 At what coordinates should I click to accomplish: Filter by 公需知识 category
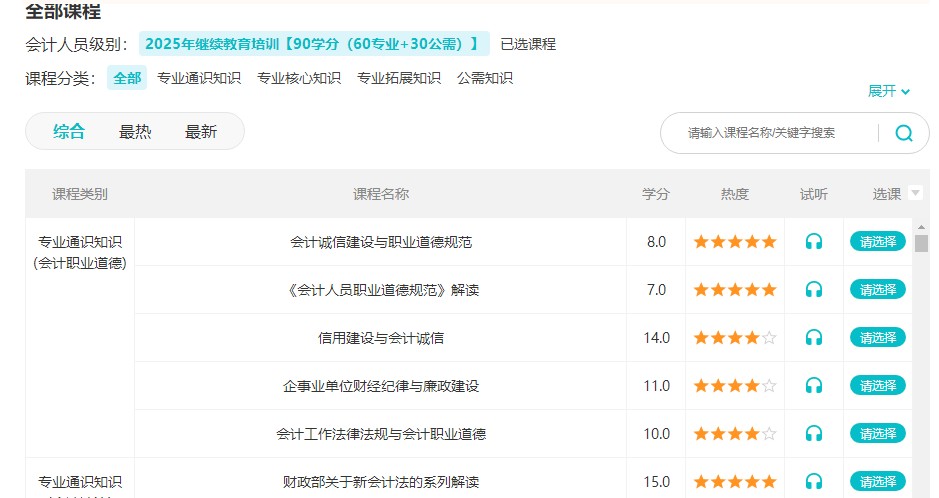pyautogui.click(x=485, y=78)
